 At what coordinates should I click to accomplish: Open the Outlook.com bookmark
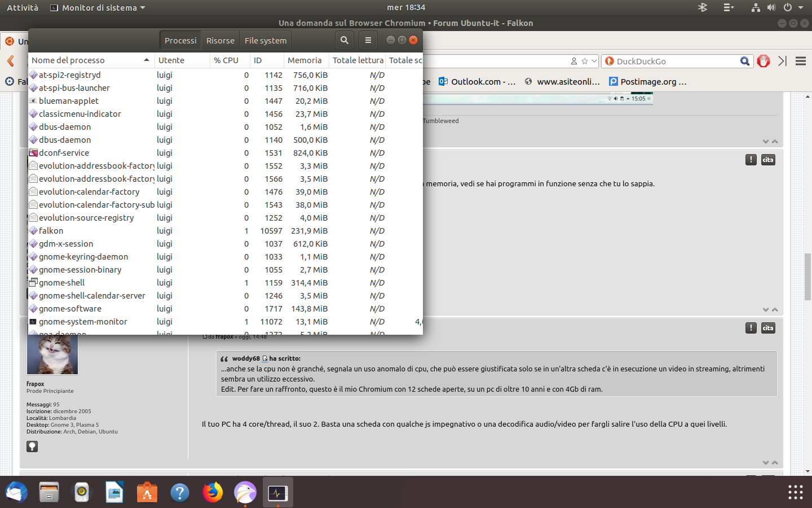coord(477,82)
